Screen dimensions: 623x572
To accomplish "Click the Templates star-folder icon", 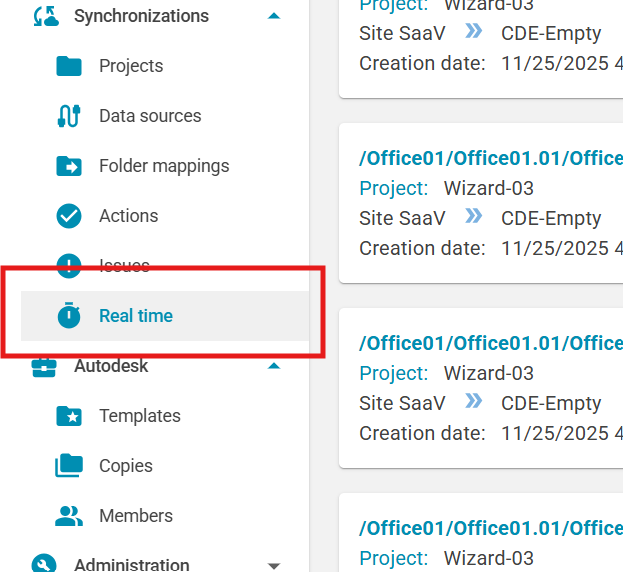I will [x=69, y=416].
